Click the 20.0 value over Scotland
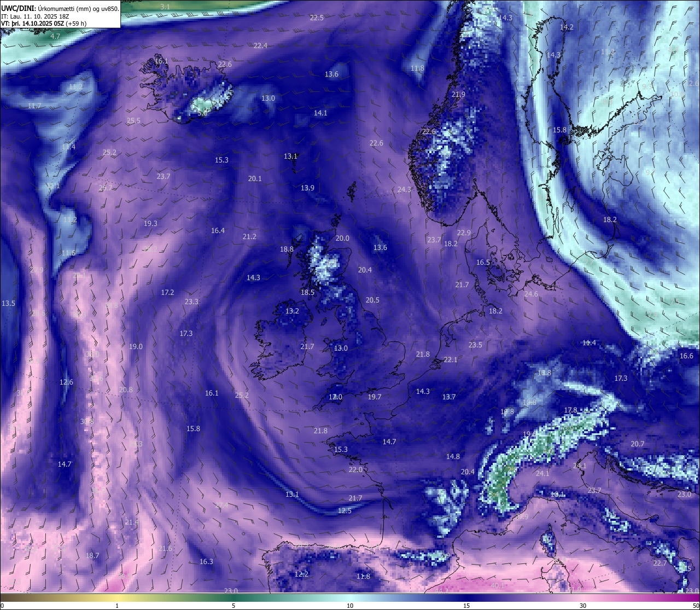700x610 pixels. (342, 239)
